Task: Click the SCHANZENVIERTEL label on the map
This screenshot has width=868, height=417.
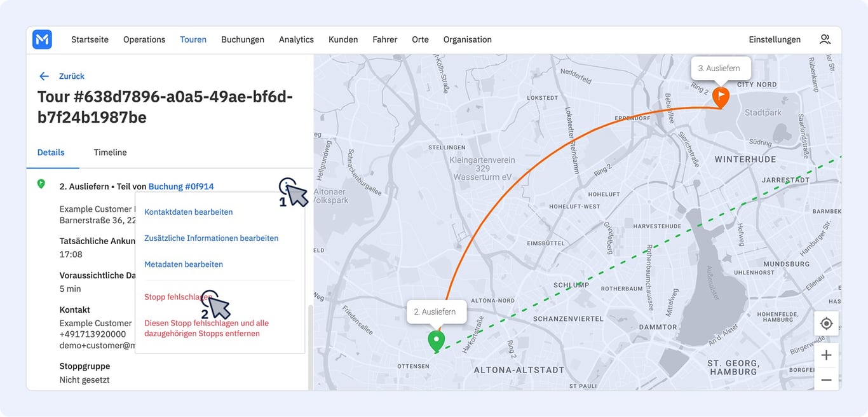Action: click(x=569, y=318)
